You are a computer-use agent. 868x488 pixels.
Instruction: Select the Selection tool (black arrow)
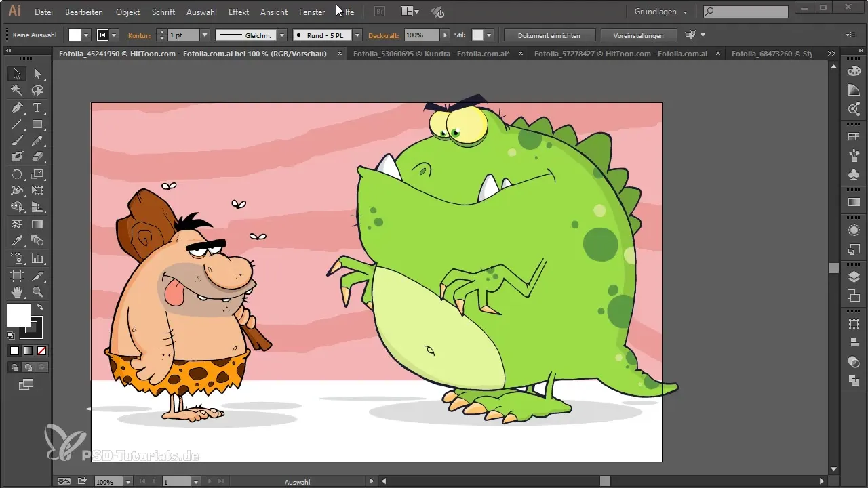[x=18, y=74]
